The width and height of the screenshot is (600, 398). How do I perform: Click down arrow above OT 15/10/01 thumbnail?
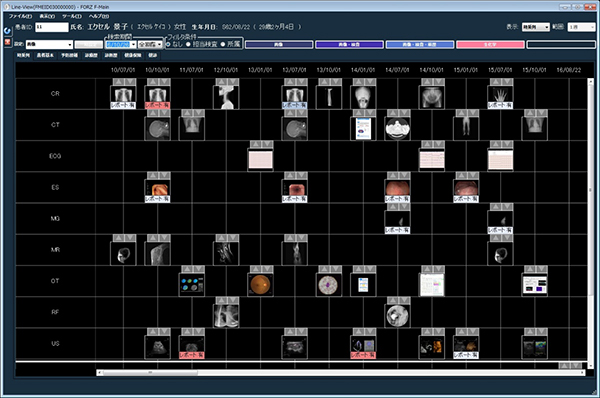coord(541,269)
